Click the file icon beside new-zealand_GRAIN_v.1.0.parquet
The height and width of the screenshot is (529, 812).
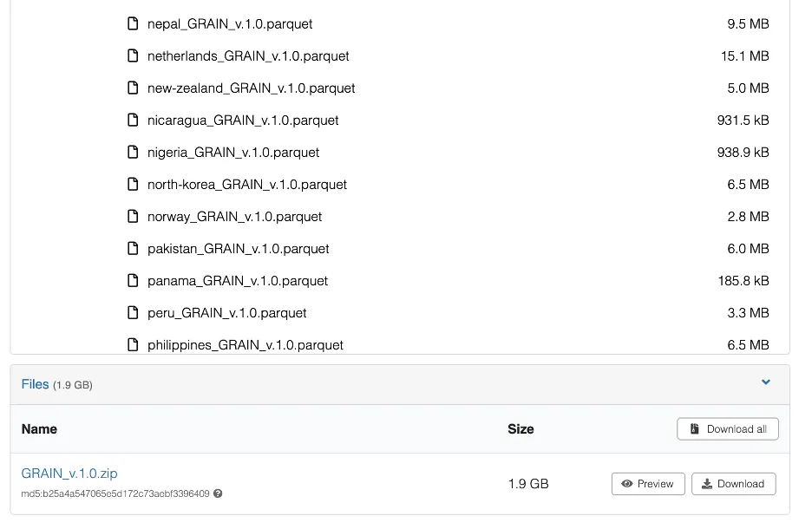tap(133, 88)
